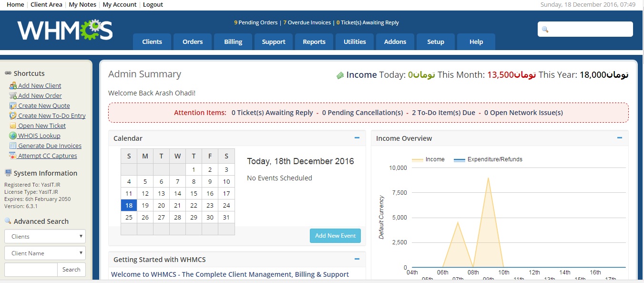The width and height of the screenshot is (644, 283).
Task: Click the Expenditure/Refunds legend color swatch
Action: click(x=459, y=160)
